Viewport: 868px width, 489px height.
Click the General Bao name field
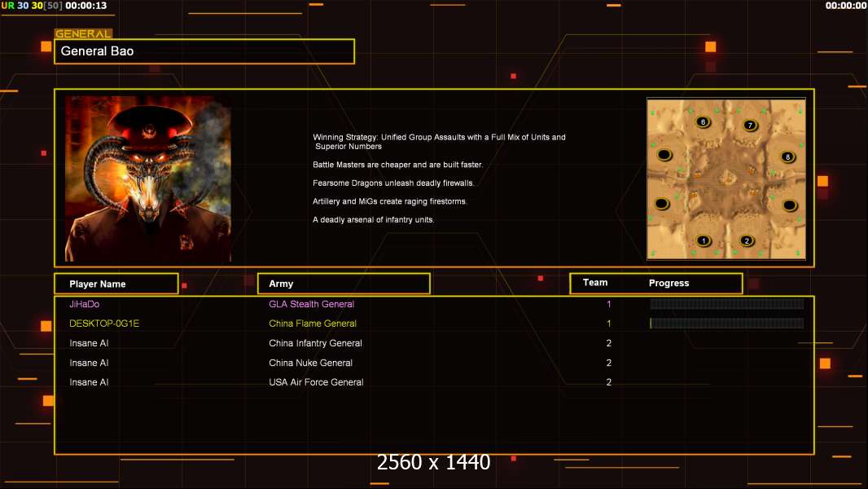(x=204, y=51)
